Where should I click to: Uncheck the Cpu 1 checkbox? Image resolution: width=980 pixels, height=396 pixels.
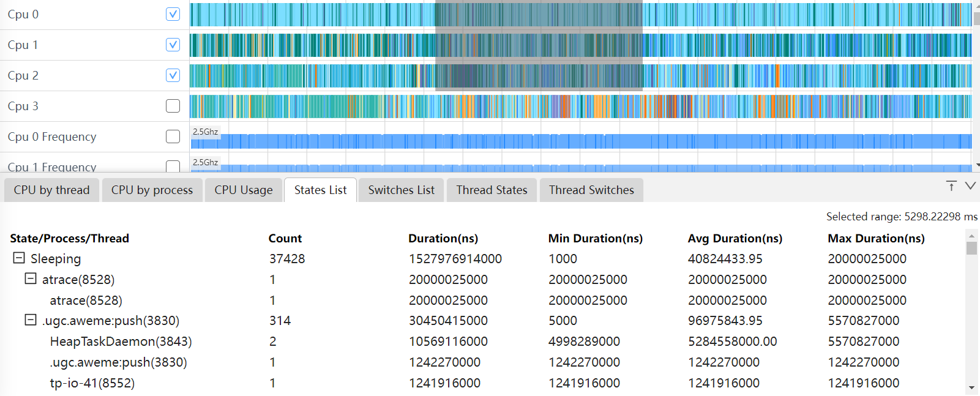point(173,45)
